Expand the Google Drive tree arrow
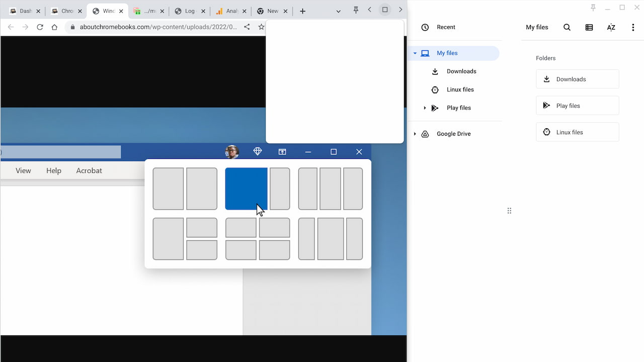 415,134
